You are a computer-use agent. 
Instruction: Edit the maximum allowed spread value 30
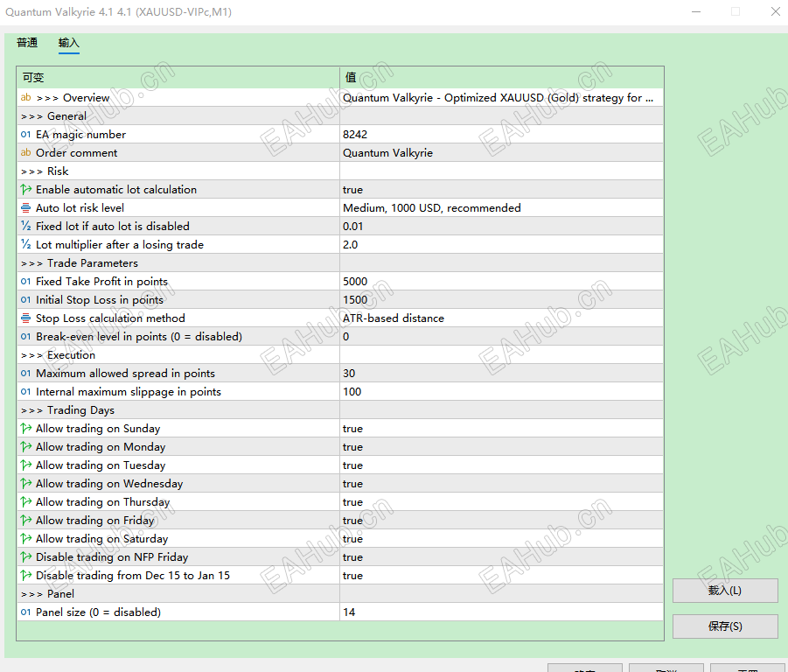click(x=501, y=373)
